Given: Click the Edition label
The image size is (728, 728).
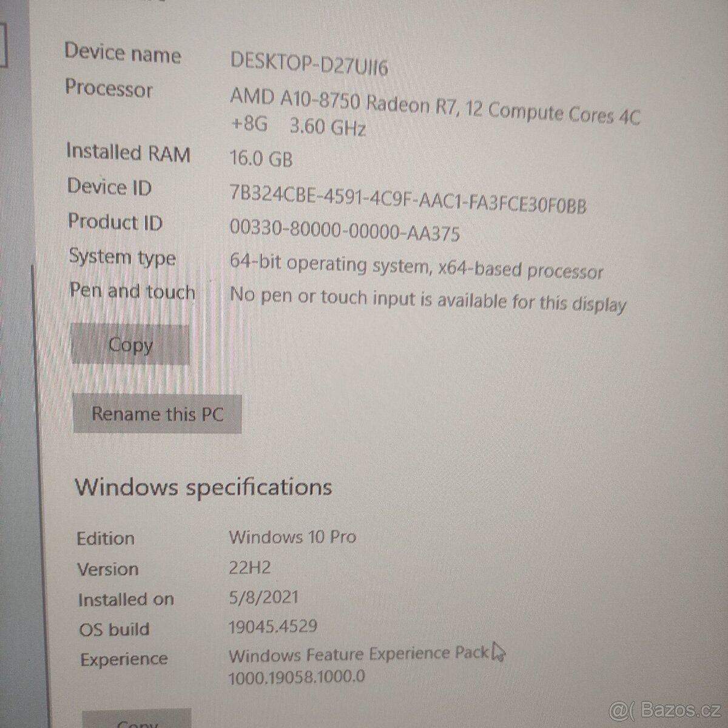Looking at the screenshot, I should (106, 539).
